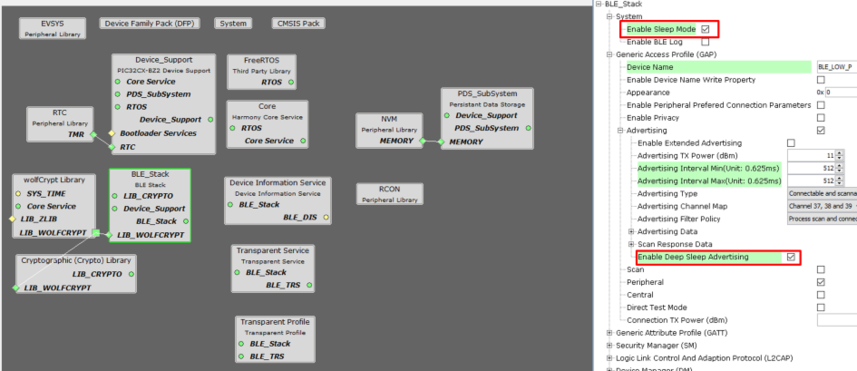Open Advertising Channel Map dropdown

pyautogui.click(x=822, y=207)
